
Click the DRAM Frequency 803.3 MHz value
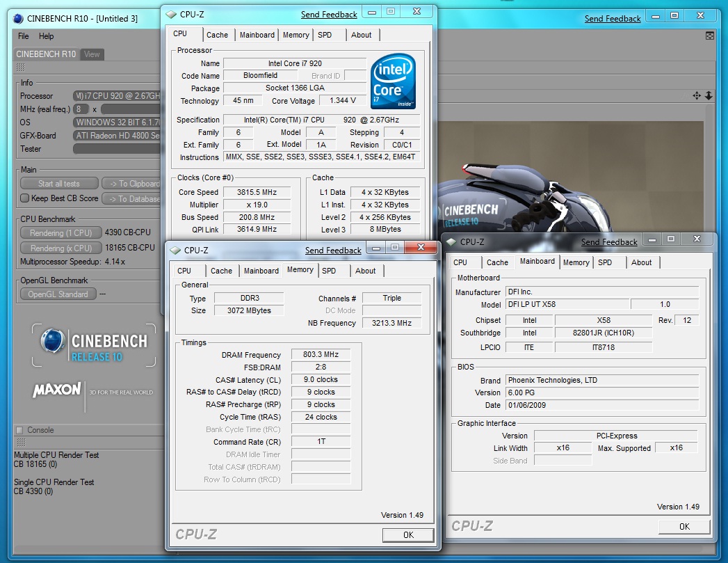[321, 354]
